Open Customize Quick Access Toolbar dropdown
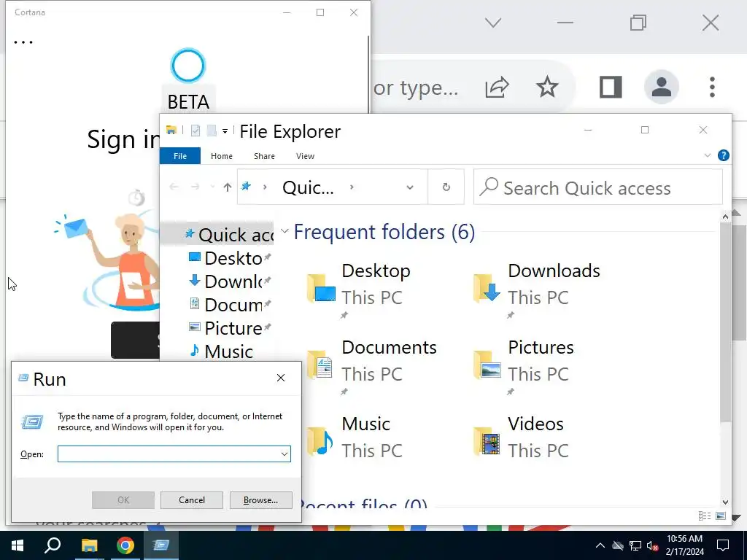This screenshot has width=747, height=560. [x=225, y=131]
